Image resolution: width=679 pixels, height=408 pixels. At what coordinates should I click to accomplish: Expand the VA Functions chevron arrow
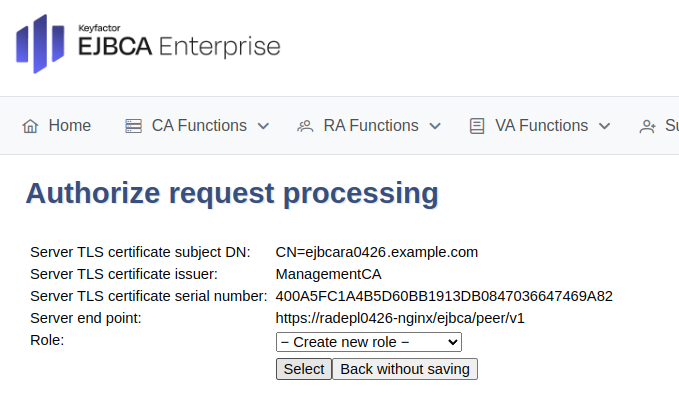click(x=604, y=126)
